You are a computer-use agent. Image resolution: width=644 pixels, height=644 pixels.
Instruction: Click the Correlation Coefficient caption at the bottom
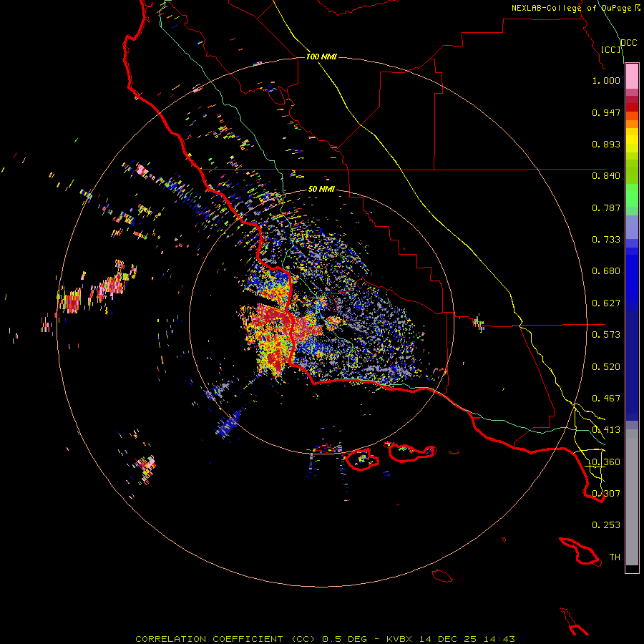pyautogui.click(x=326, y=639)
